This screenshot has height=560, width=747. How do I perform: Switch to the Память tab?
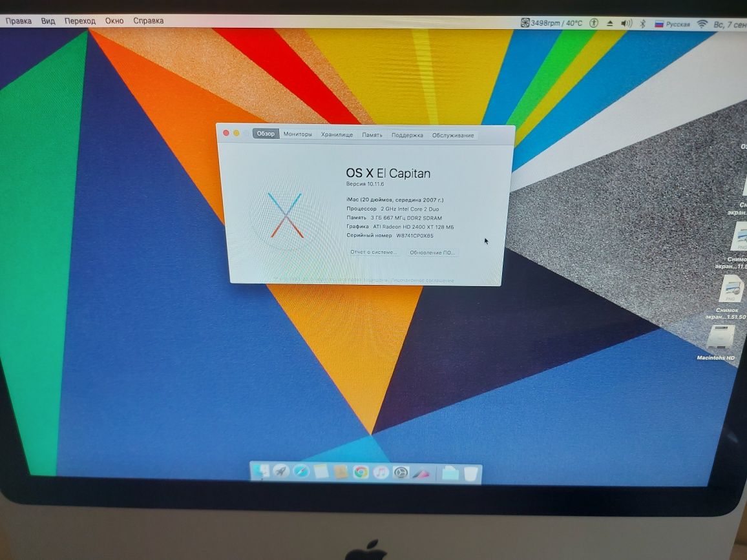372,135
